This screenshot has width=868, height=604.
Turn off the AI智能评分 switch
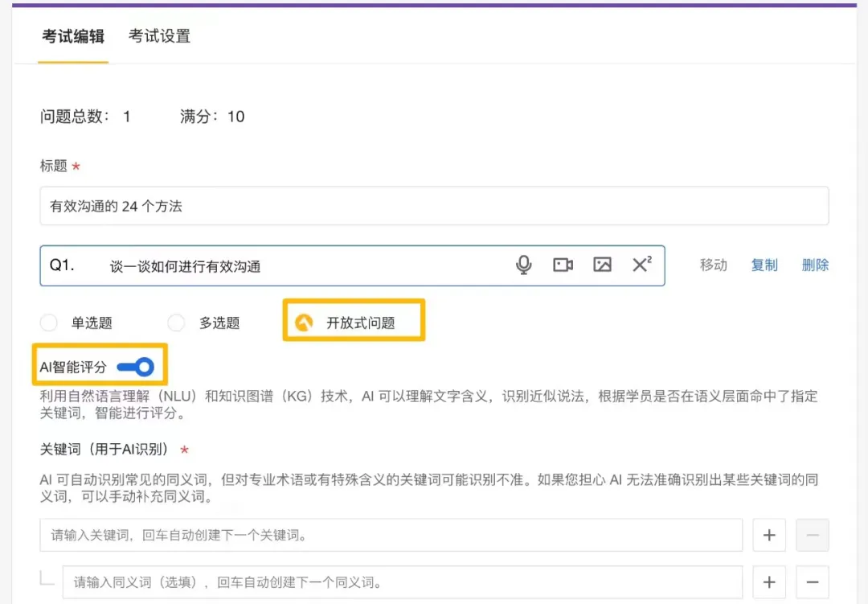[136, 368]
